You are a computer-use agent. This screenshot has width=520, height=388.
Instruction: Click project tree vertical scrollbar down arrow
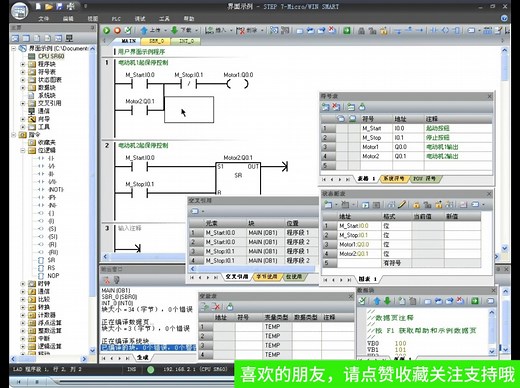[93, 350]
